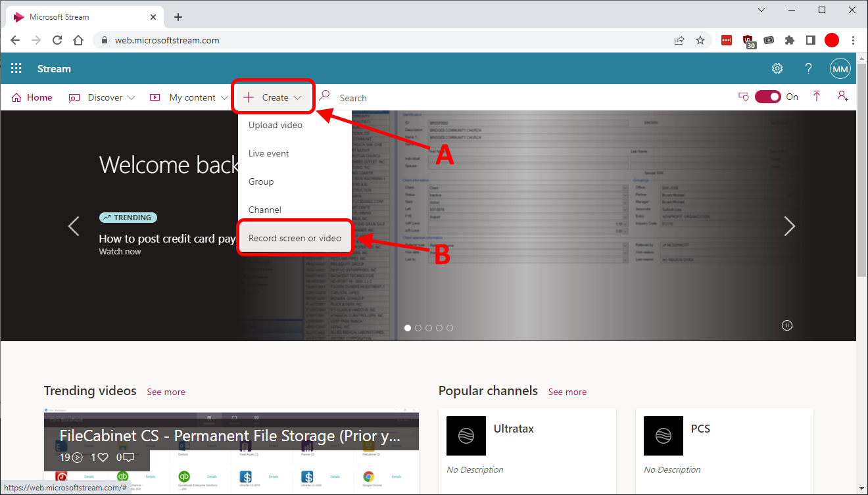
Task: Open Chrome three-dot menu
Action: click(853, 40)
